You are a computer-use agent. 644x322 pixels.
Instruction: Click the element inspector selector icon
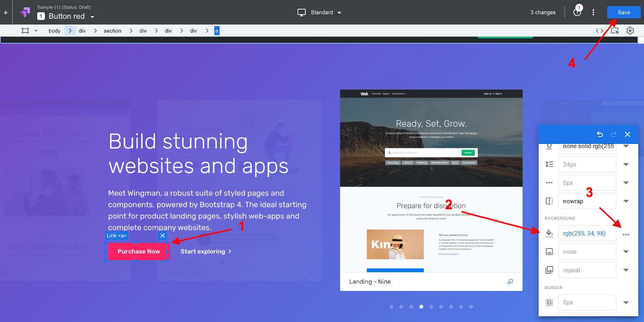pyautogui.click(x=615, y=31)
